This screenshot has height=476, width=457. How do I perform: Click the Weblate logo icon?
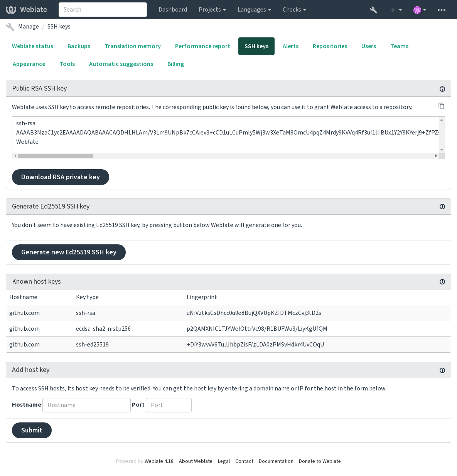click(x=11, y=10)
